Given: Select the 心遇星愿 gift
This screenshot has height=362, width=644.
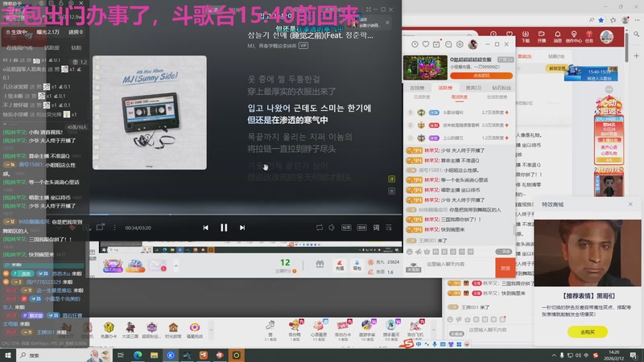Looking at the screenshot, I should pyautogui.click(x=319, y=330).
